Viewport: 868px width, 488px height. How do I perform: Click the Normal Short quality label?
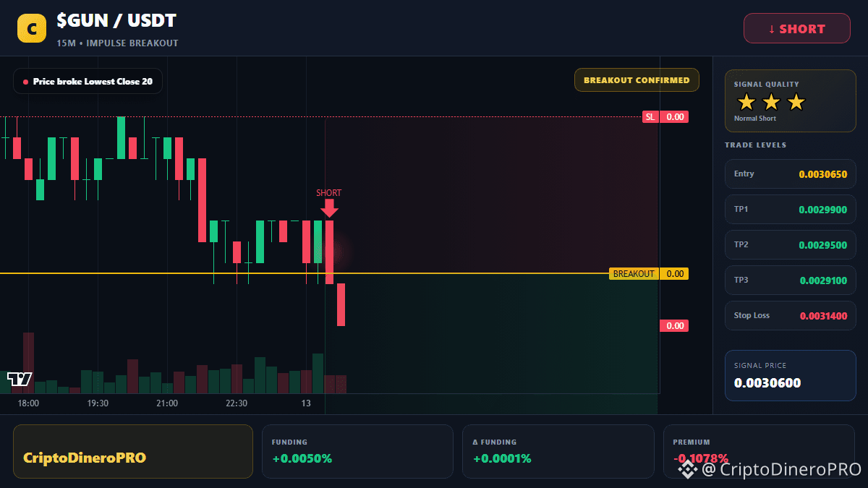(754, 119)
